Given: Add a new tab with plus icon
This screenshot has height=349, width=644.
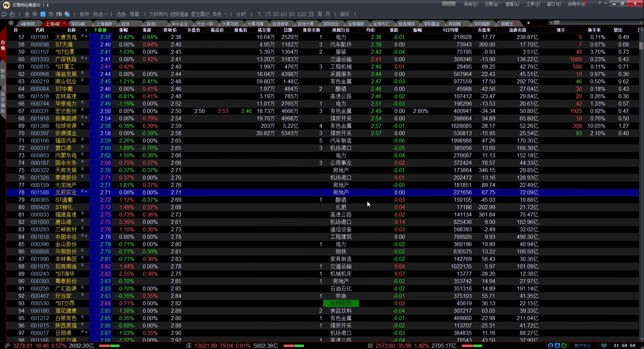Looking at the screenshot, I should click(x=528, y=23).
